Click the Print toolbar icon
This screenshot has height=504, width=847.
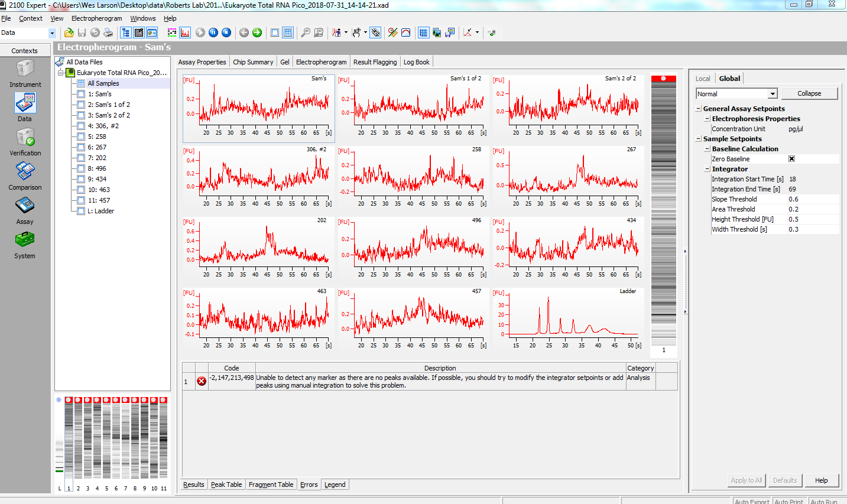108,32
